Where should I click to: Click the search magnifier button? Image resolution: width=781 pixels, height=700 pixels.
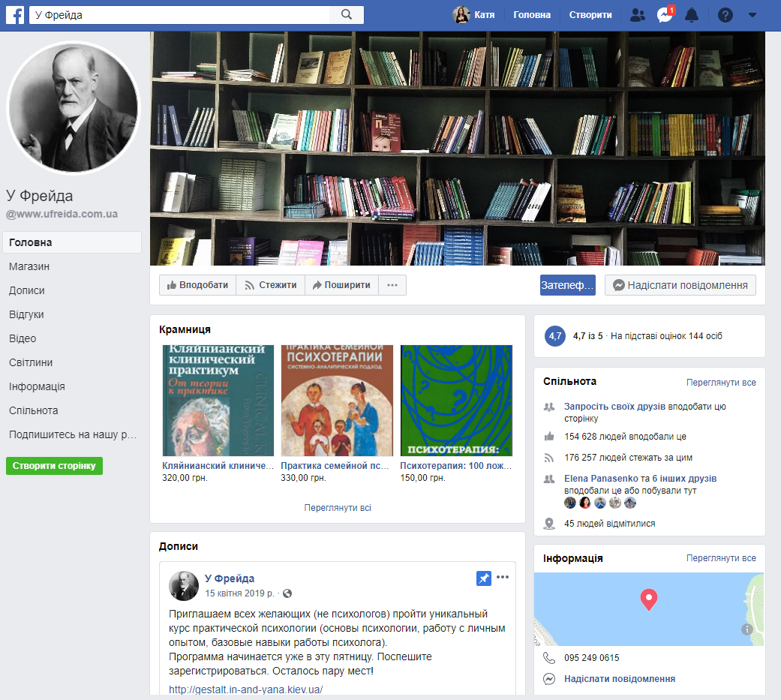pos(346,15)
